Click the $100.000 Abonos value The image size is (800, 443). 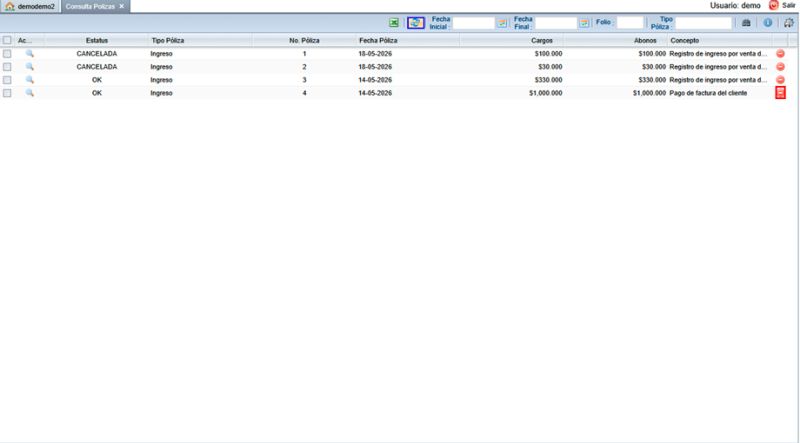pos(652,54)
